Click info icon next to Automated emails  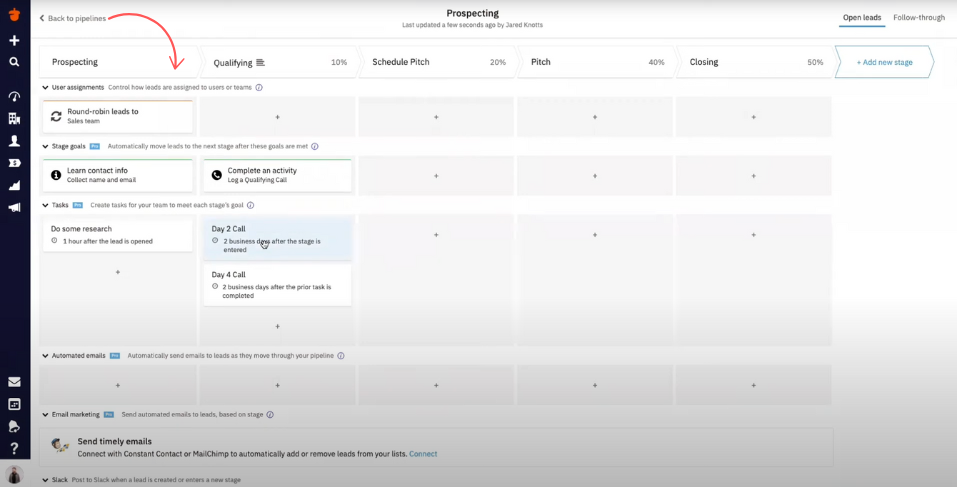(341, 356)
